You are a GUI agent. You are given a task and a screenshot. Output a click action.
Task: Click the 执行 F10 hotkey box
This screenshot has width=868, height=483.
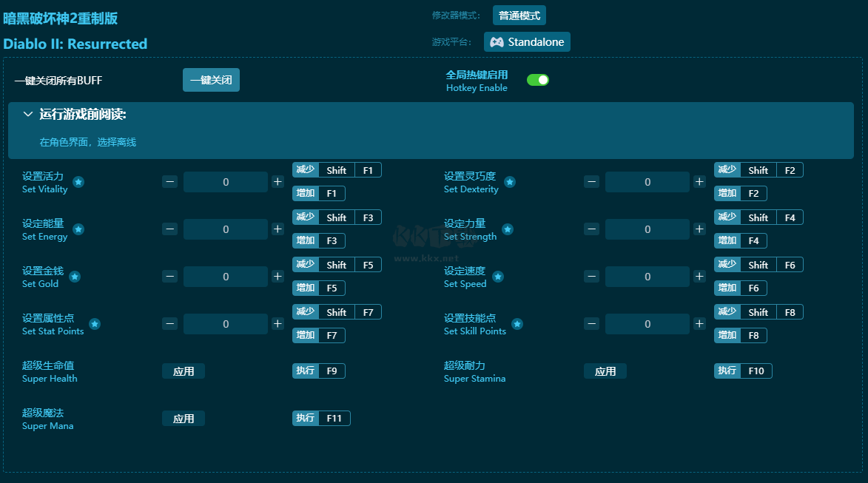[743, 371]
